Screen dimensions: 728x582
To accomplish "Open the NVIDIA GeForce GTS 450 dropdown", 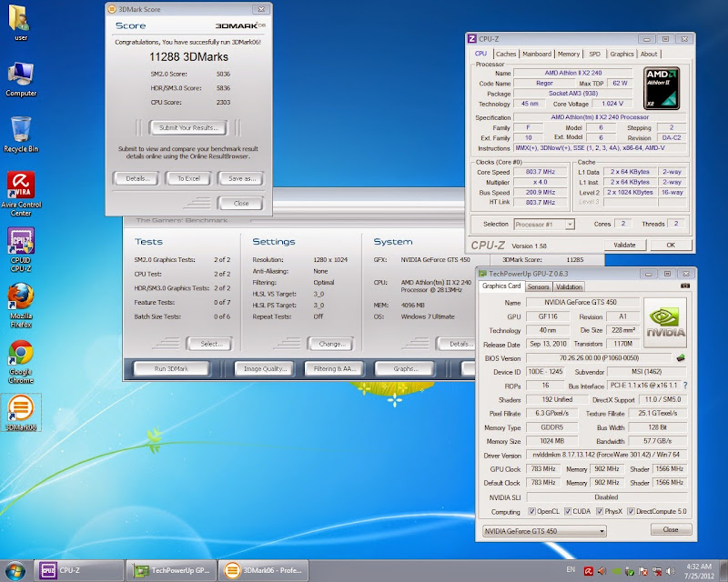I will (542, 530).
